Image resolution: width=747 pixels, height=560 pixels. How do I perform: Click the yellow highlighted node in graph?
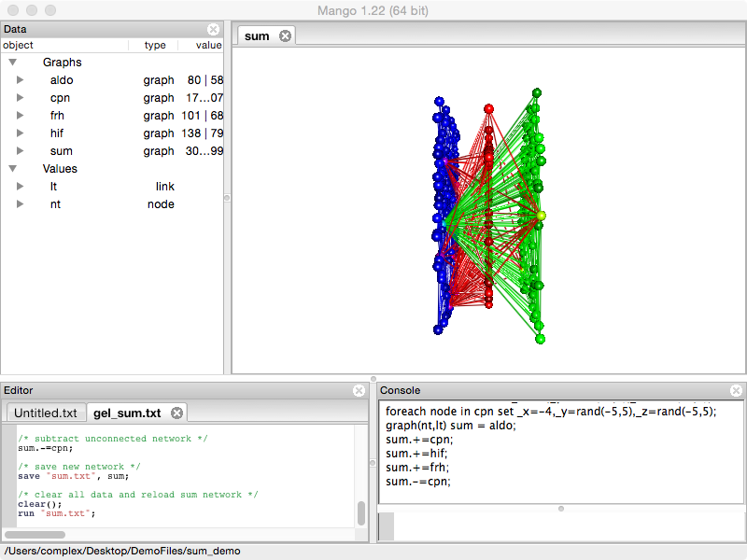(x=541, y=216)
